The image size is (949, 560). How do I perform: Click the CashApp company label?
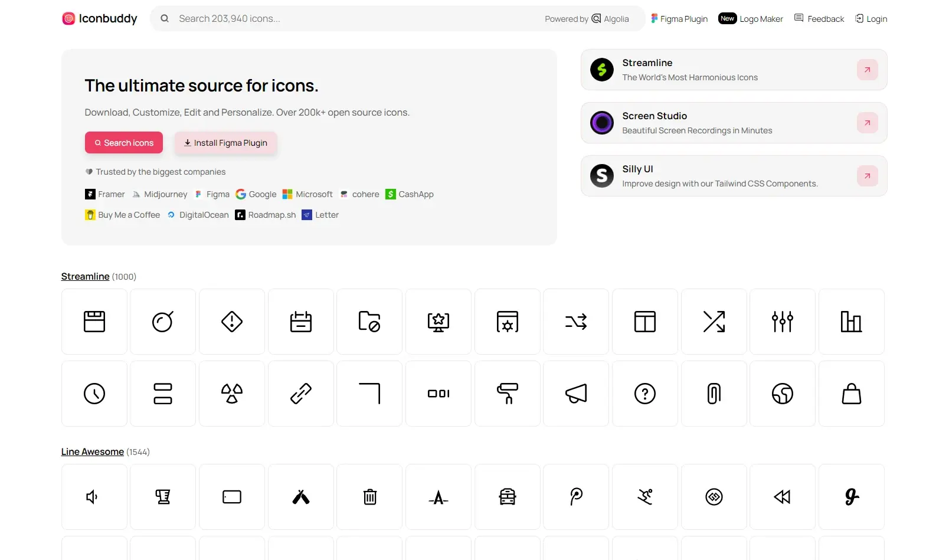pyautogui.click(x=410, y=194)
